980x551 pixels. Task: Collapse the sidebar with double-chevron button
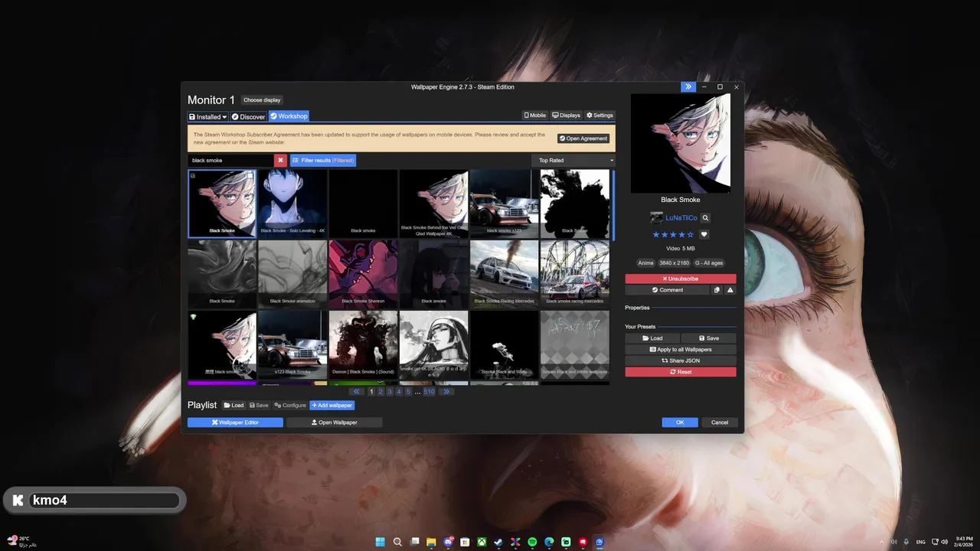click(688, 86)
